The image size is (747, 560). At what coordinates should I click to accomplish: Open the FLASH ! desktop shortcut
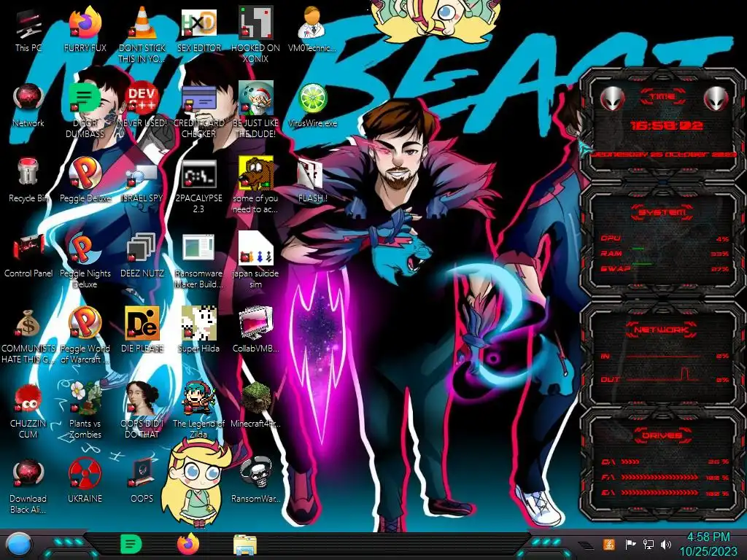(x=312, y=180)
